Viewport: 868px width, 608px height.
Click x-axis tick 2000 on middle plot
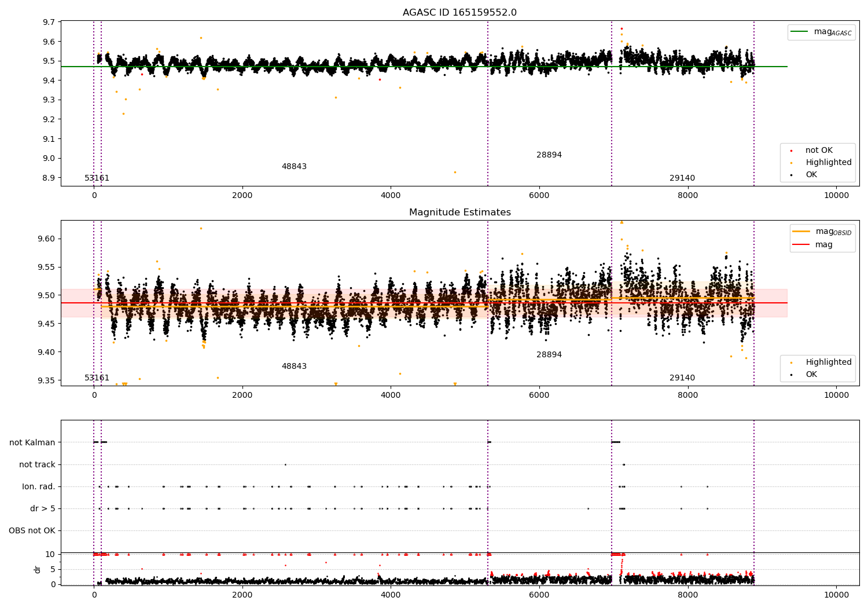[242, 395]
